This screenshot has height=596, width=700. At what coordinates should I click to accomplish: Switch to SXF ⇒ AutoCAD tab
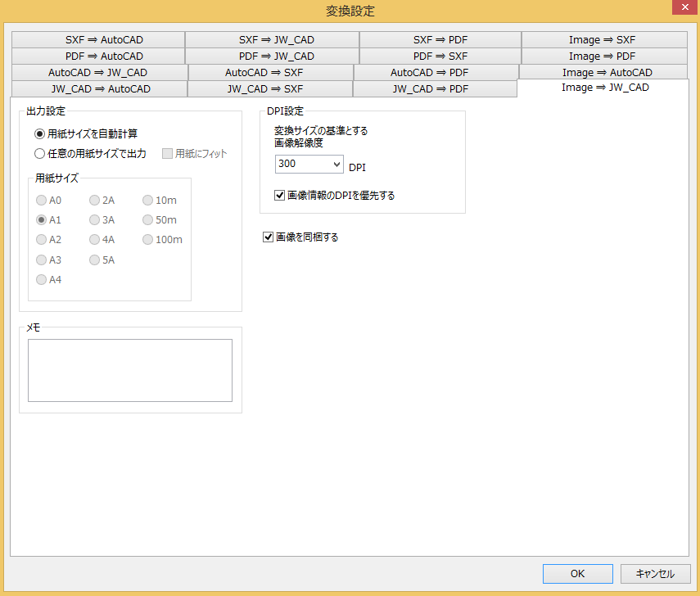[x=98, y=40]
